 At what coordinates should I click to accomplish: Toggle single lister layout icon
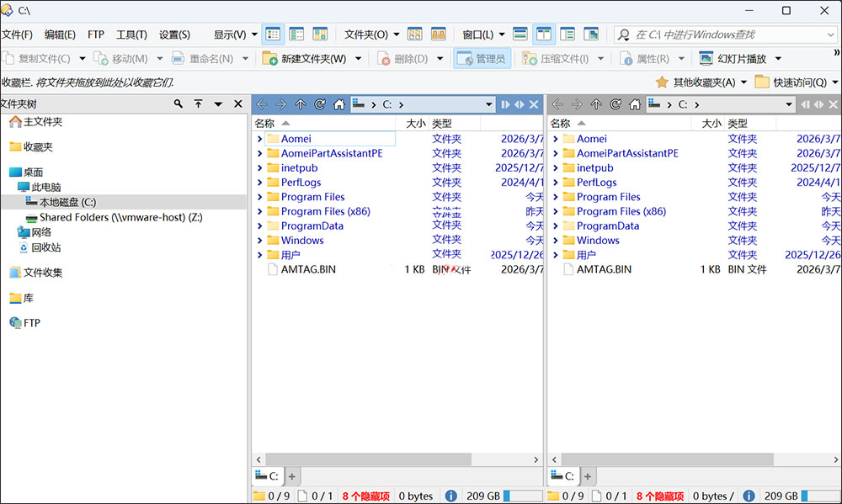520,34
